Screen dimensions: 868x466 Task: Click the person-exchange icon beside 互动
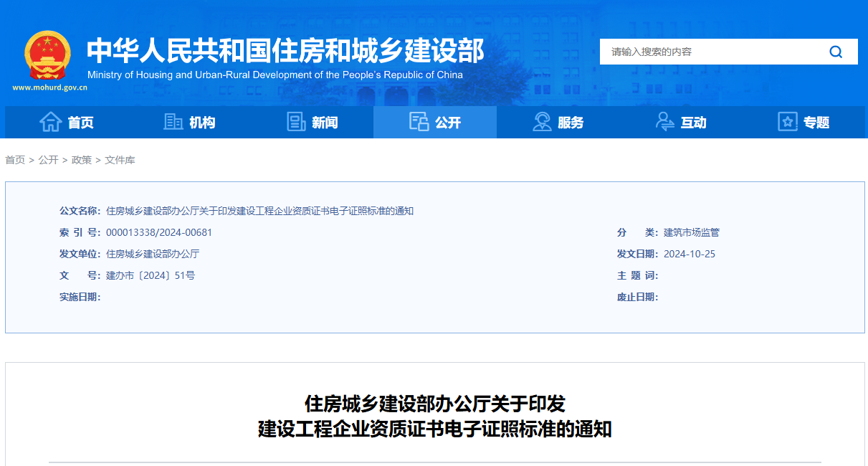[x=665, y=122]
